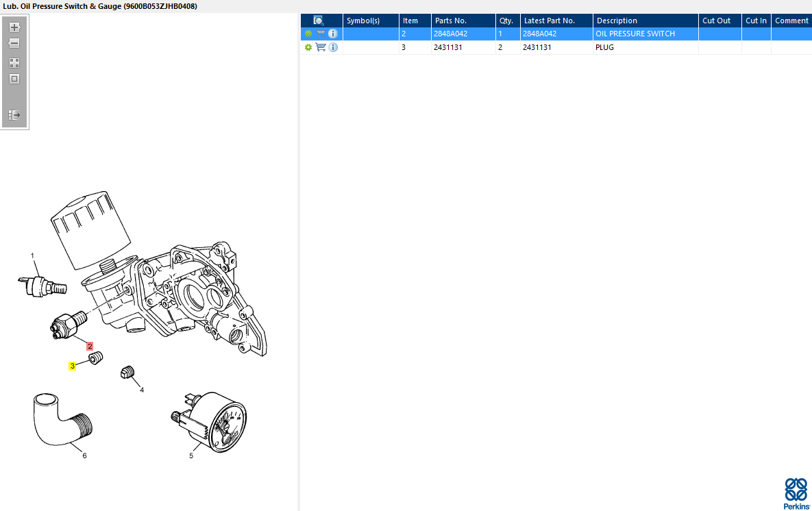Click the Comment column header
812x511 pixels.
click(x=792, y=21)
